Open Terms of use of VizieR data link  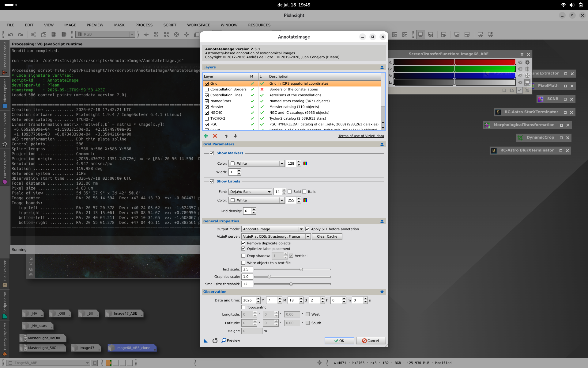[x=361, y=136]
